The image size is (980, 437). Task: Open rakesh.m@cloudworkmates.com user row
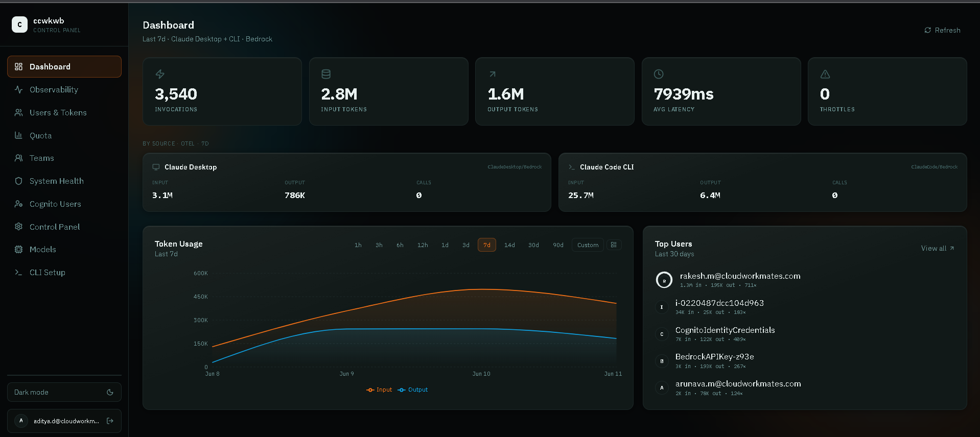pos(805,280)
